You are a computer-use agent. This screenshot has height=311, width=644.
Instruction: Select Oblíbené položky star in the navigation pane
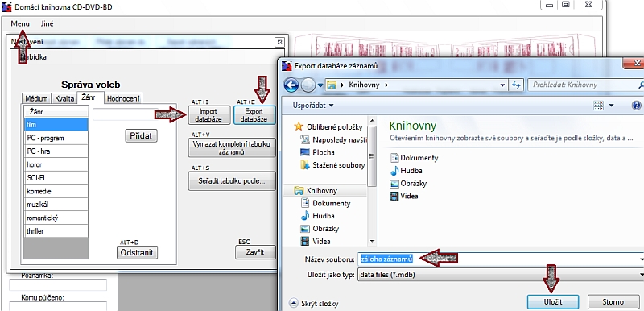(299, 127)
